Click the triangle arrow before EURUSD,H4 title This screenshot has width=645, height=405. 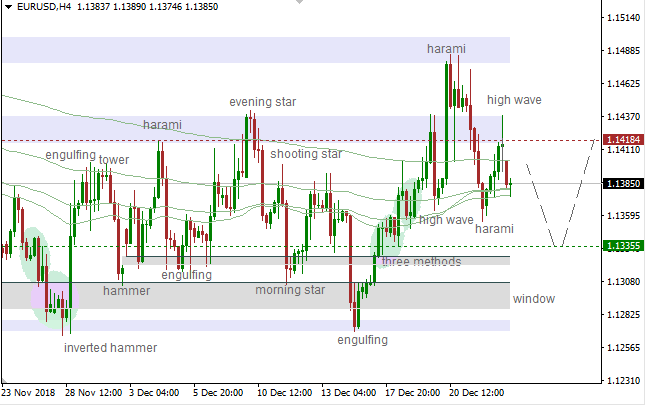[x=7, y=7]
